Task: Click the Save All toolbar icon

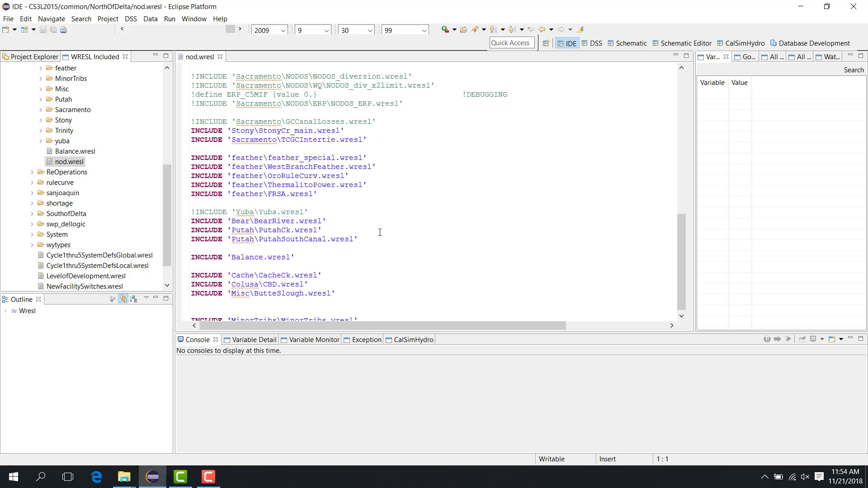Action: click(x=53, y=30)
